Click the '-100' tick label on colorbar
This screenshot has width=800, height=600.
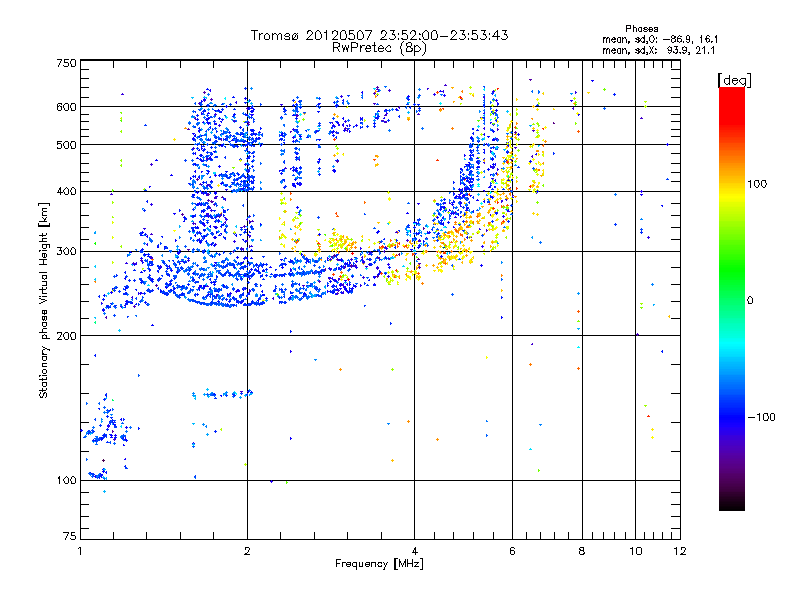(x=762, y=417)
